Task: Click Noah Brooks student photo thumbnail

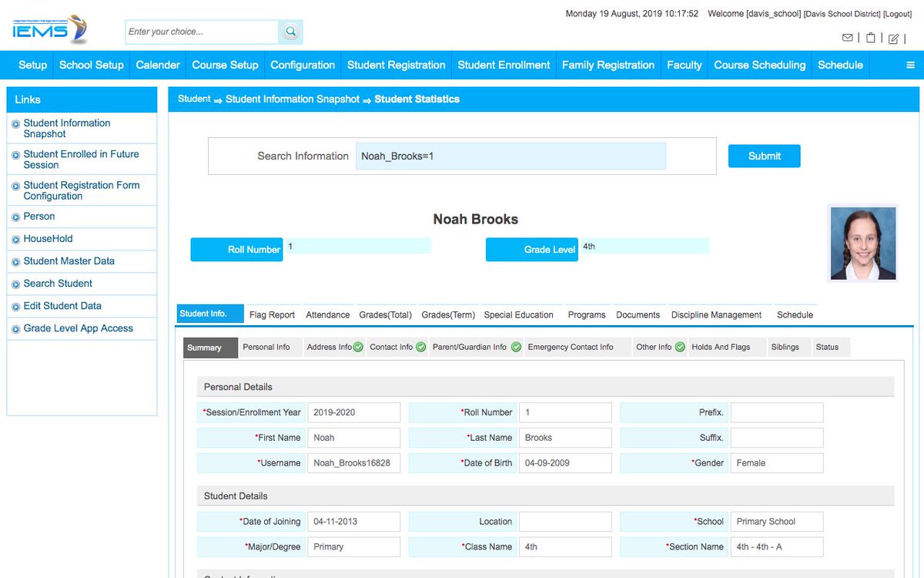Action: coord(862,243)
